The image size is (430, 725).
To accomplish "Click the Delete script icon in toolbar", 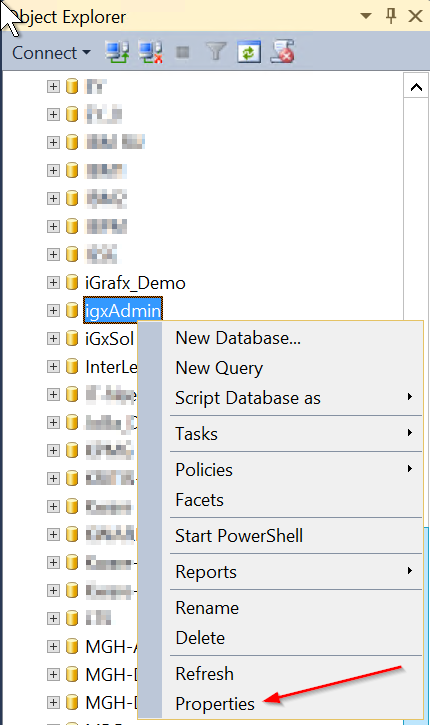I will point(283,51).
